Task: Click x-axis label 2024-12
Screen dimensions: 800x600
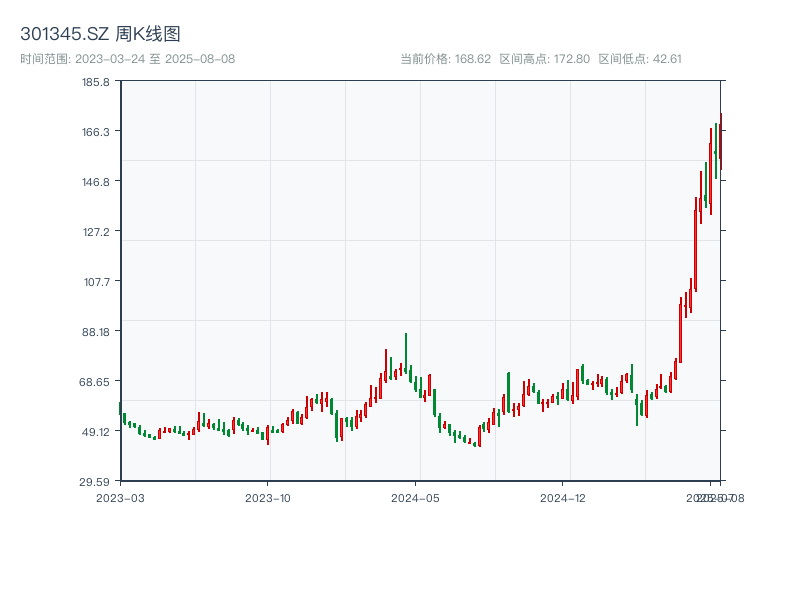Action: tap(563, 498)
